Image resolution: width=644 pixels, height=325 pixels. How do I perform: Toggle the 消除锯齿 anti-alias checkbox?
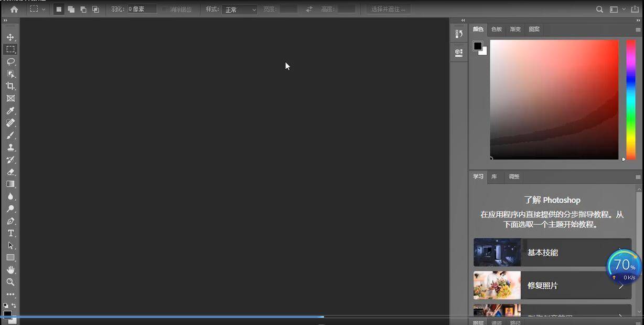[165, 9]
